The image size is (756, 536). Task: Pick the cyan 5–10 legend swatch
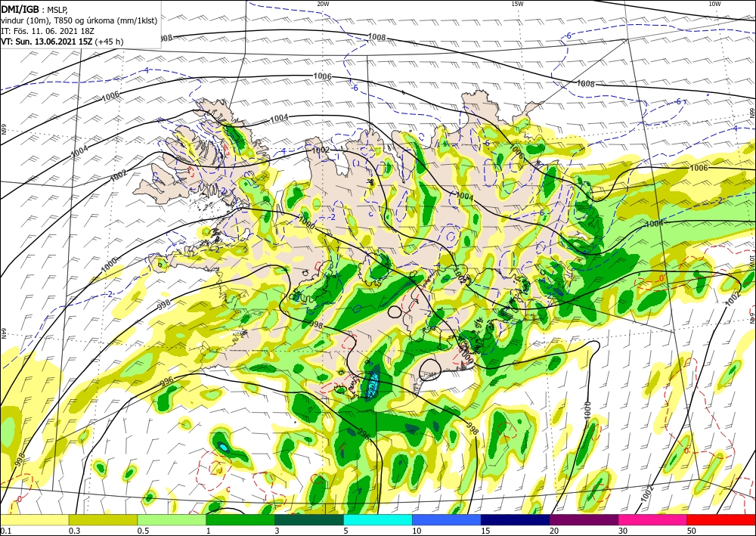pos(378,519)
